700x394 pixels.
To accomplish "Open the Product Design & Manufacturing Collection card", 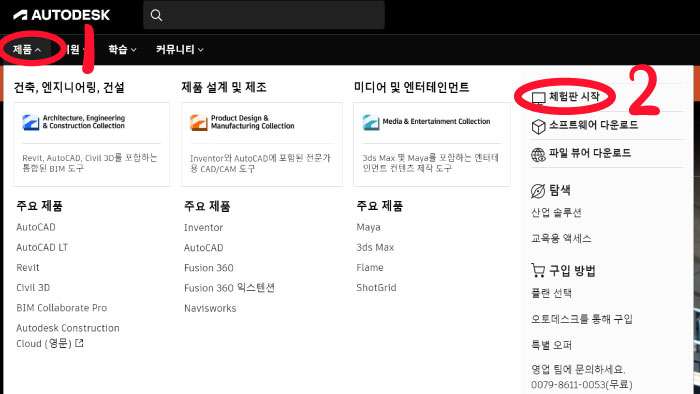I will 262,145.
